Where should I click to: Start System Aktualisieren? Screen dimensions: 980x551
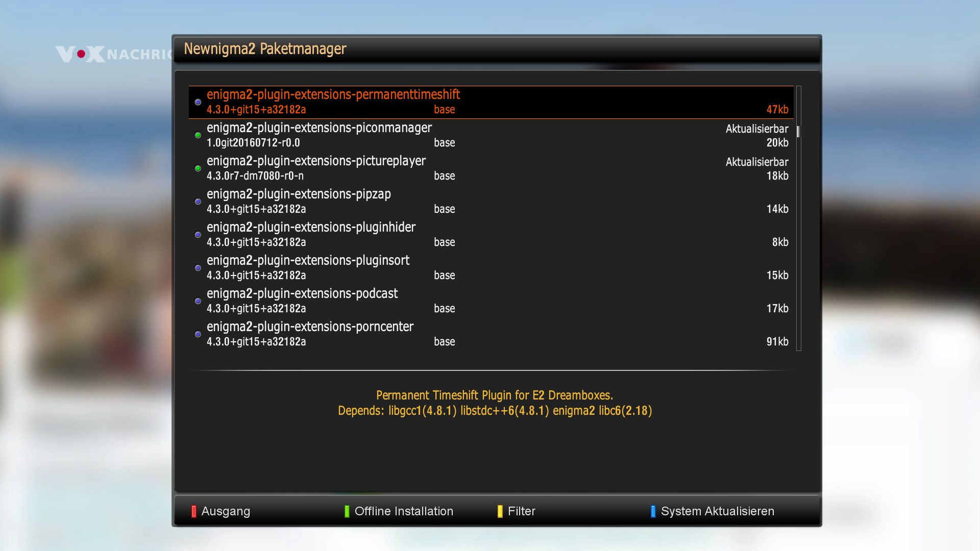click(x=718, y=511)
